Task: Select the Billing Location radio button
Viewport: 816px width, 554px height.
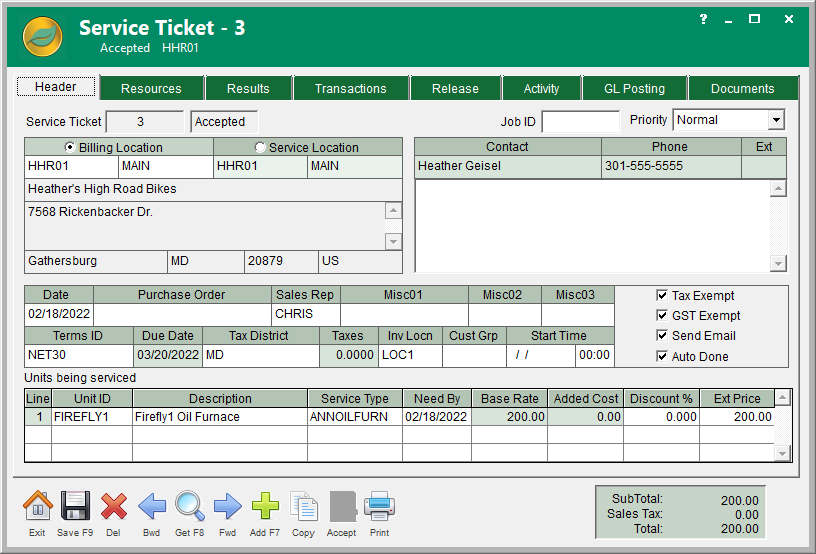Action: pyautogui.click(x=69, y=147)
